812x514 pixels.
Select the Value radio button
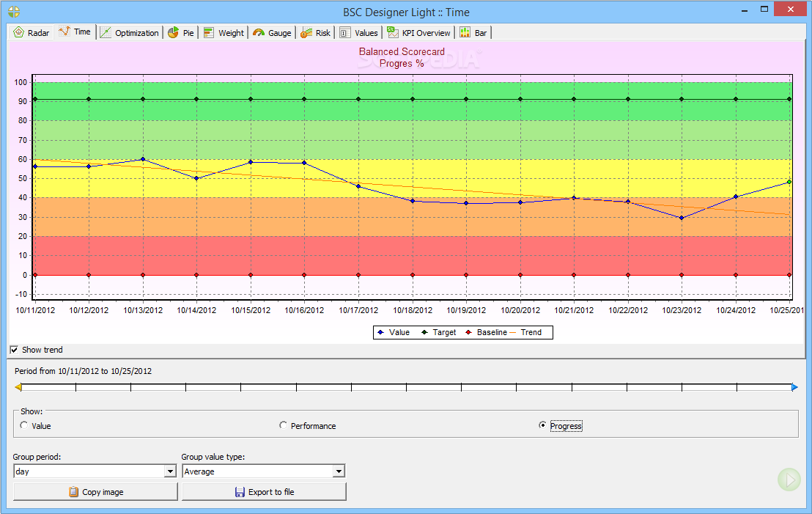click(24, 425)
